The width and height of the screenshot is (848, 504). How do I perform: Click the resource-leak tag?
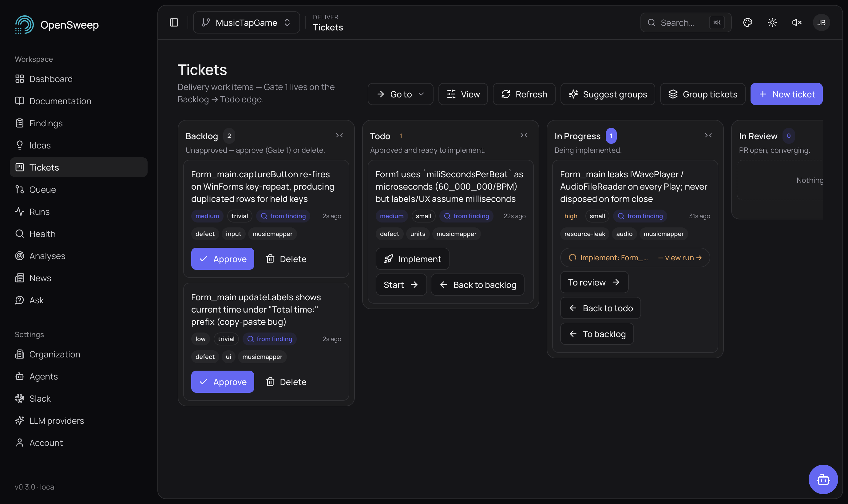pos(584,234)
